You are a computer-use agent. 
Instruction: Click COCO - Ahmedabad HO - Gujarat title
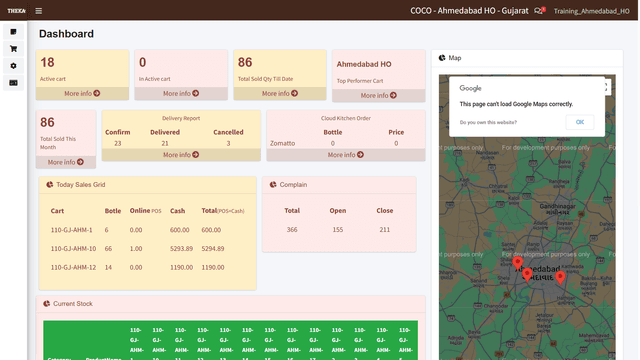coord(469,11)
